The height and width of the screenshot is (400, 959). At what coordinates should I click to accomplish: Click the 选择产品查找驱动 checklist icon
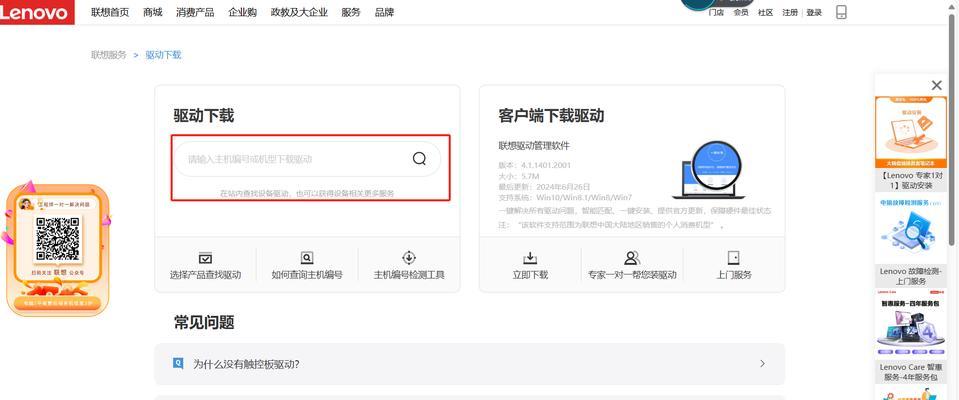pyautogui.click(x=206, y=258)
